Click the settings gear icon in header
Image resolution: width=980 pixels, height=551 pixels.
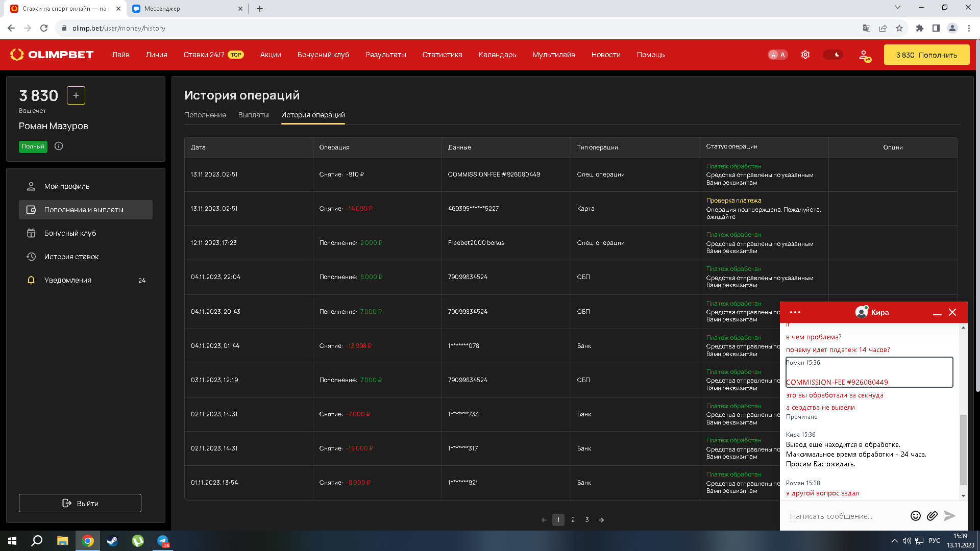click(805, 55)
